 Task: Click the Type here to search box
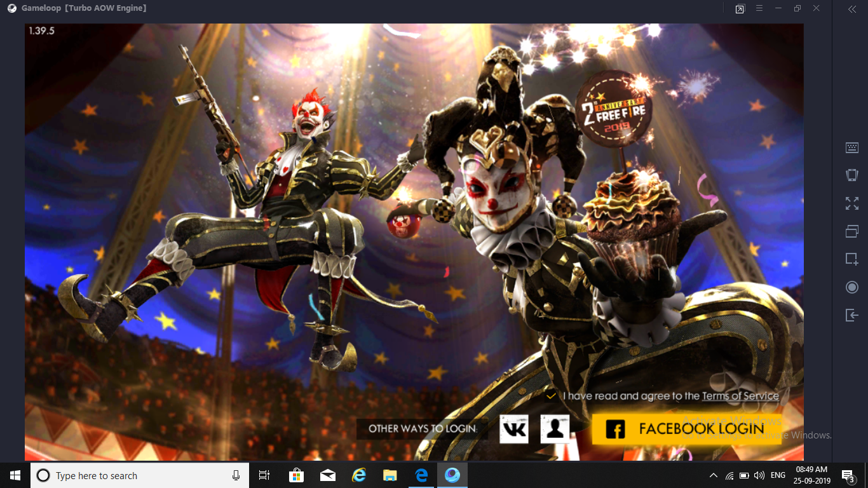[140, 475]
